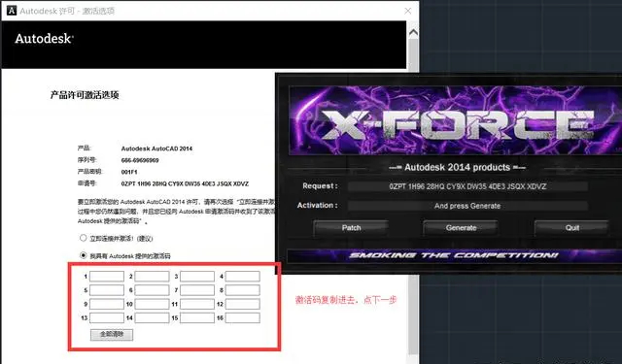The image size is (622, 364).
Task: Focus activation code field number 6
Action: tap(152, 290)
